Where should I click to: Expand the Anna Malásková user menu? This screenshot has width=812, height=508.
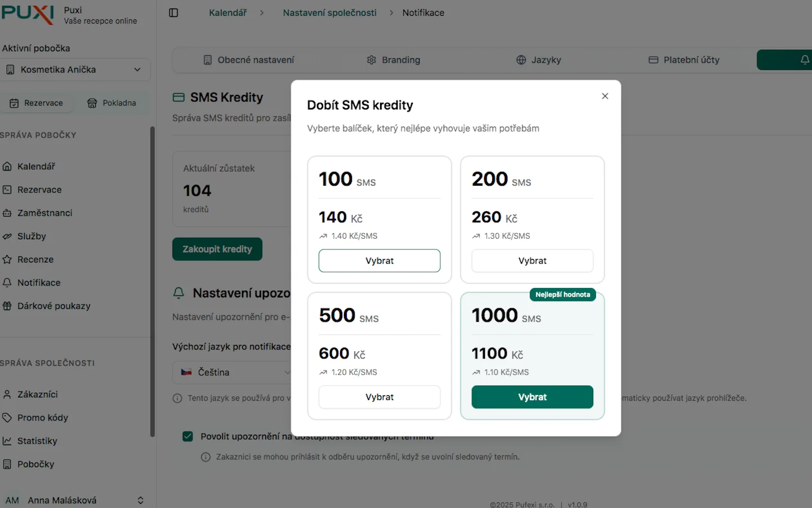pyautogui.click(x=140, y=500)
